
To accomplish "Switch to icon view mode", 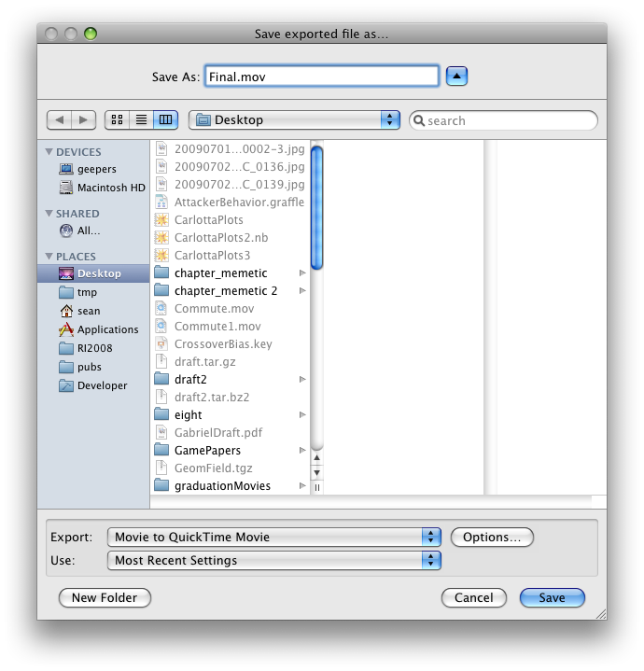I will pos(118,120).
